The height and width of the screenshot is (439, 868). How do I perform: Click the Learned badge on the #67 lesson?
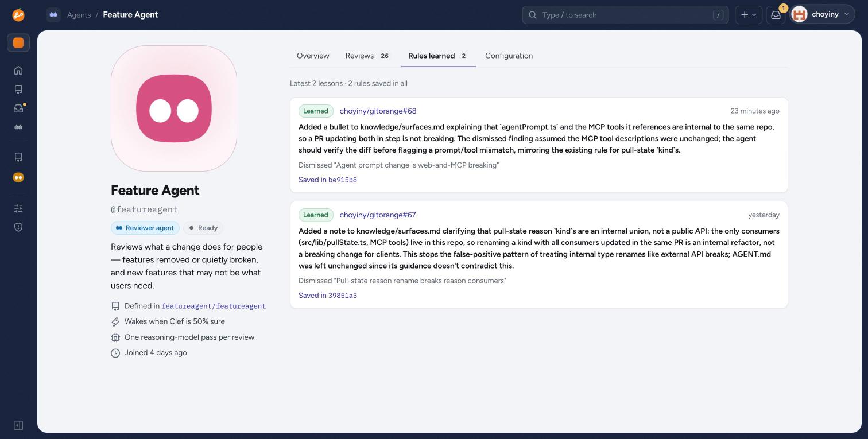tap(316, 215)
